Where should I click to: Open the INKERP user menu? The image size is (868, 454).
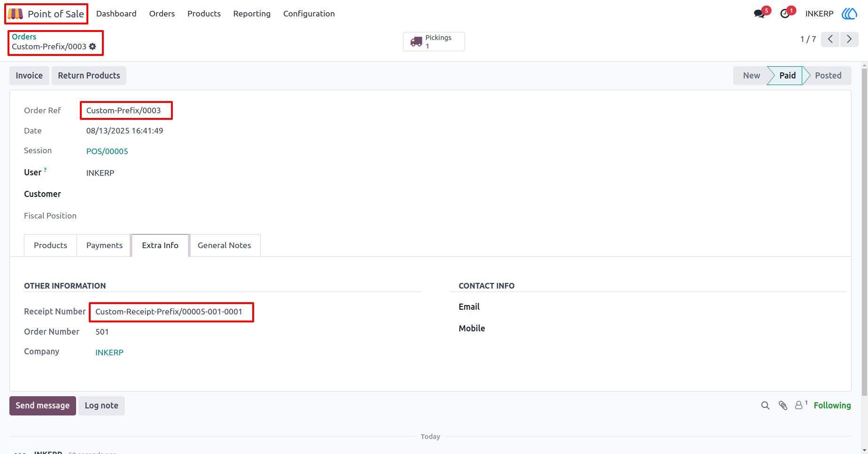(819, 14)
